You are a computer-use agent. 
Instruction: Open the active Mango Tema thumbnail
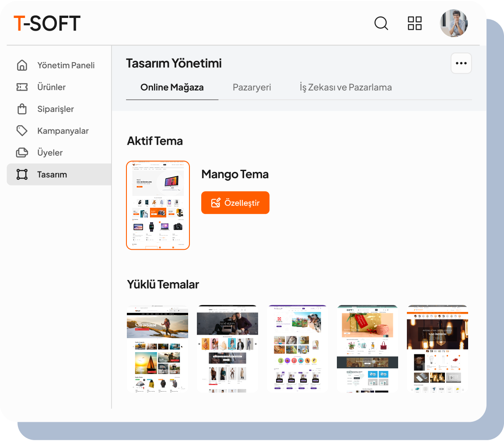[158, 205]
